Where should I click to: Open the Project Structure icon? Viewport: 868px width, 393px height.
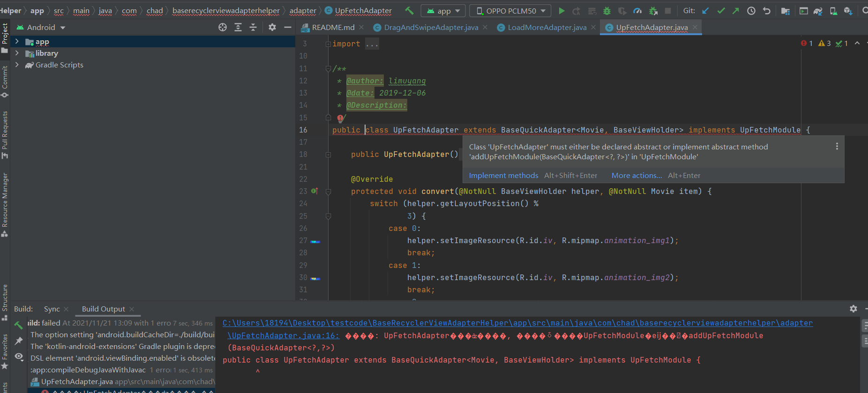point(786,10)
